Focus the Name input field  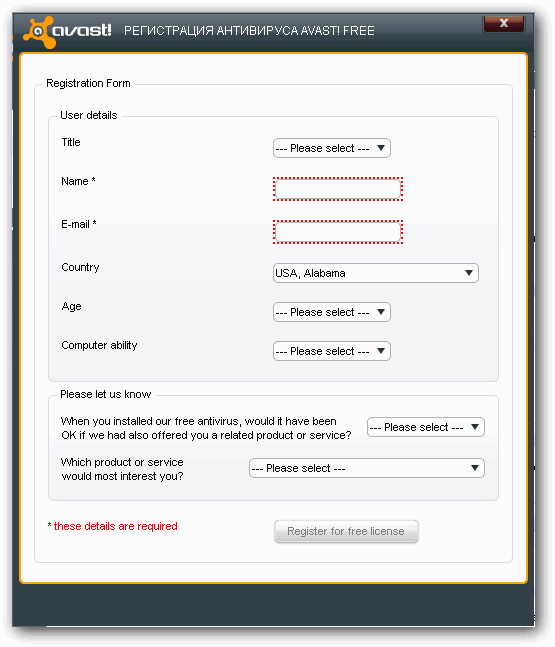coord(338,189)
